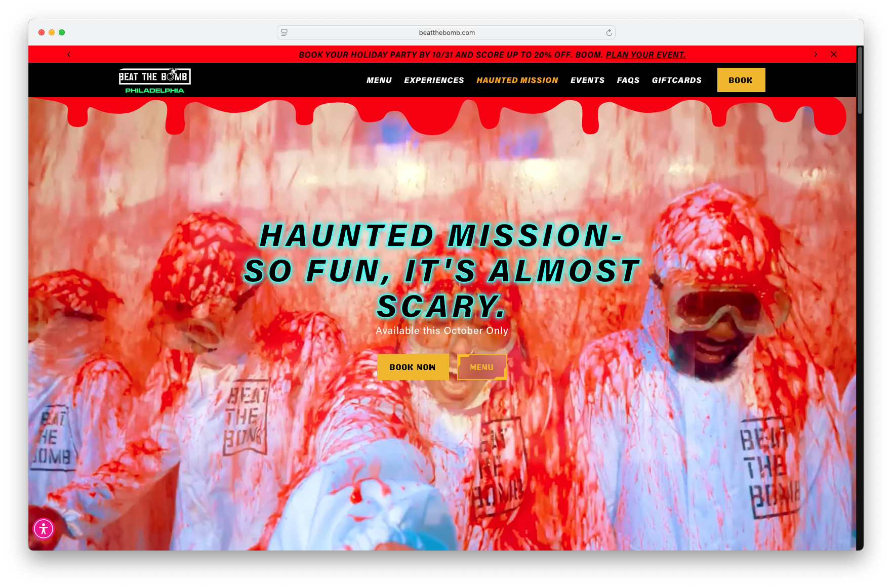The height and width of the screenshot is (588, 892).
Task: Click the Book Now hero button
Action: coord(413,367)
